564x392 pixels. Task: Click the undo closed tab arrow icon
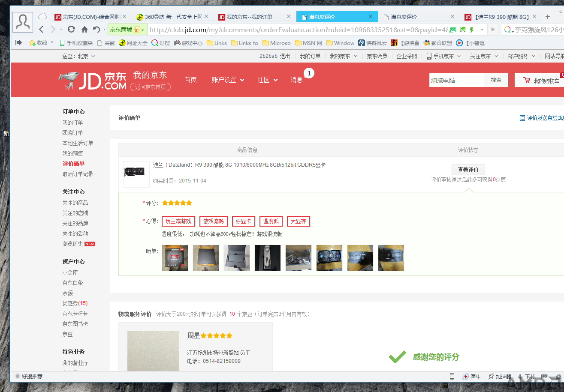[96, 30]
